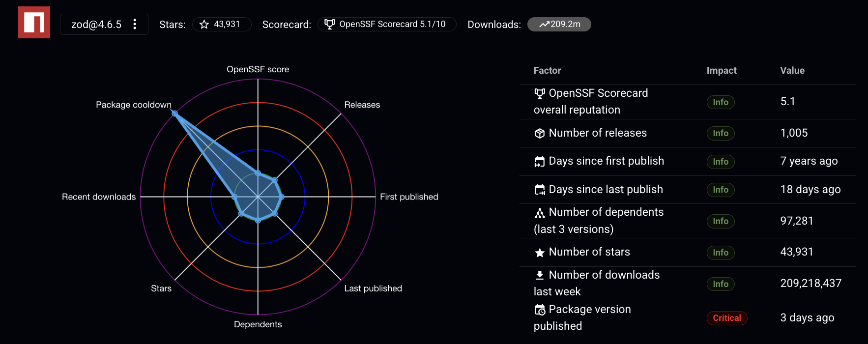Click the 'Package cooldown' radar axis label
The width and height of the screenshot is (868, 344).
point(134,105)
